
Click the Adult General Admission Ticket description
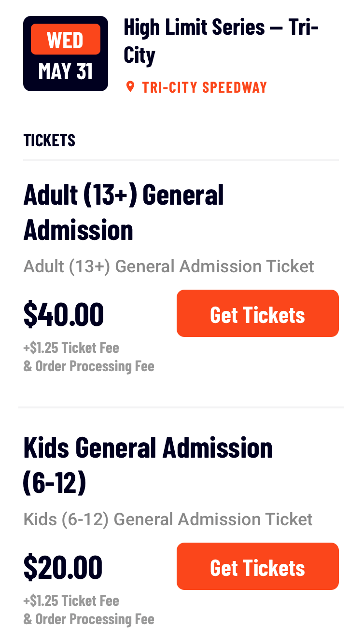pos(168,266)
